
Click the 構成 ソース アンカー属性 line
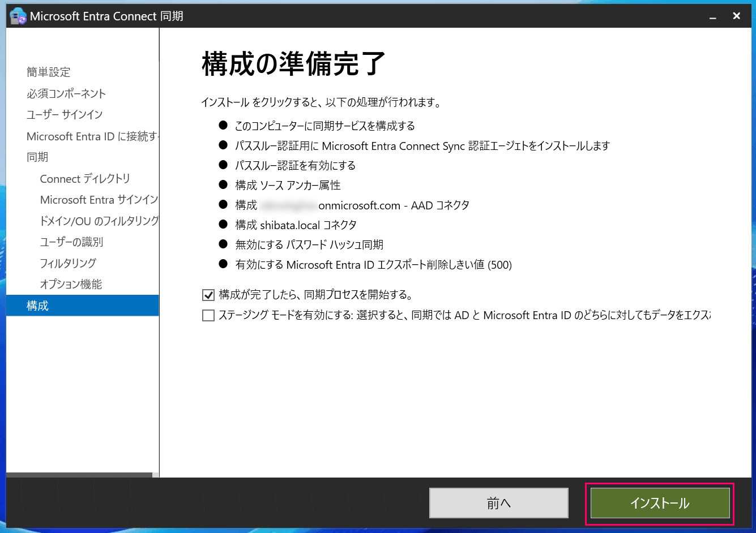coord(288,185)
